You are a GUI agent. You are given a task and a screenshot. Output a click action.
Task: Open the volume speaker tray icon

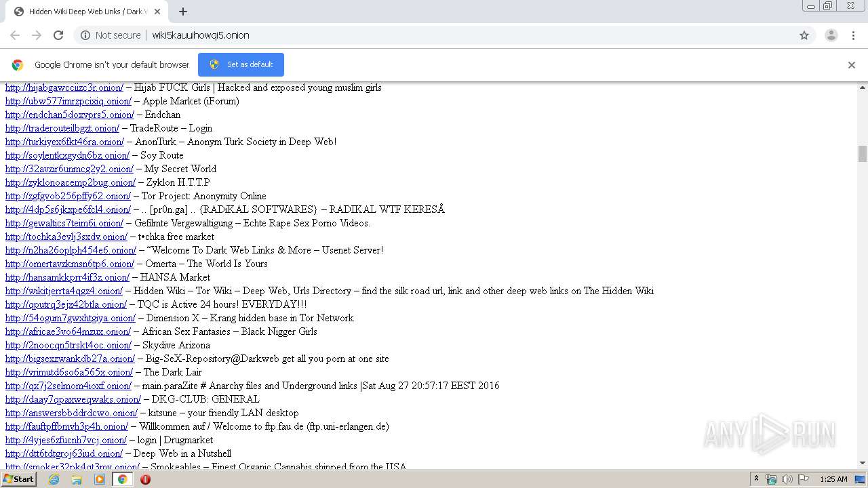[x=787, y=479]
